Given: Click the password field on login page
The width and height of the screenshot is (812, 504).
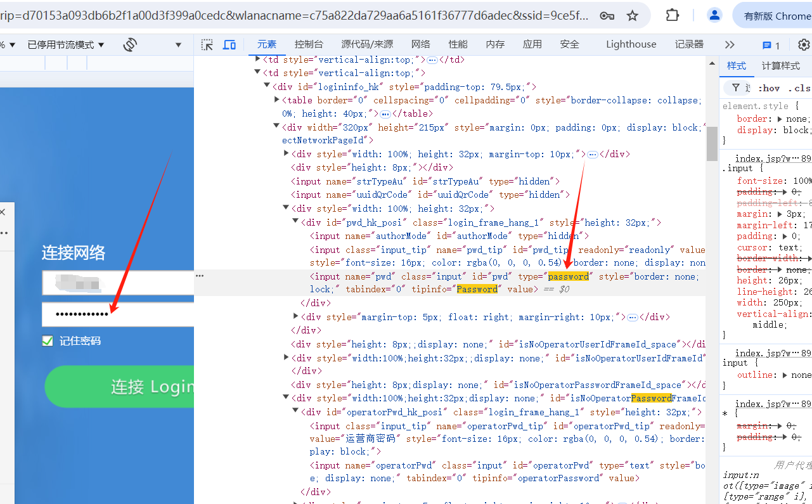Looking at the screenshot, I should (x=118, y=314).
